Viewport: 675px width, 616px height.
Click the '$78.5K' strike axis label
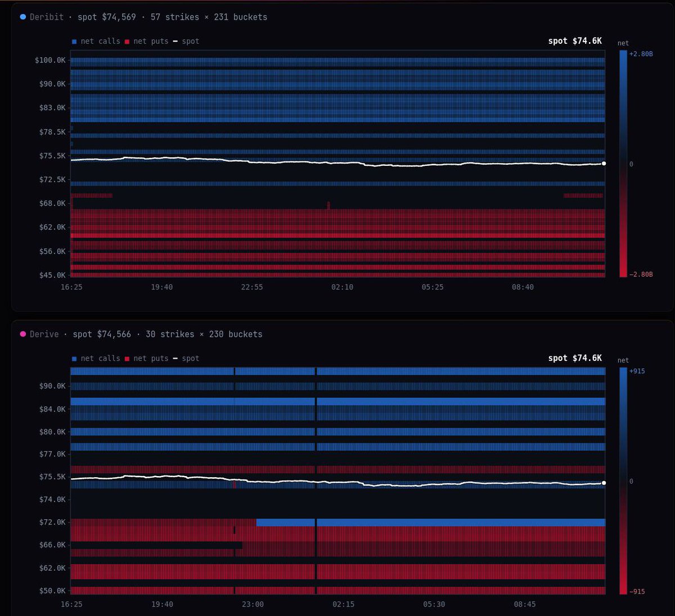[x=52, y=132]
